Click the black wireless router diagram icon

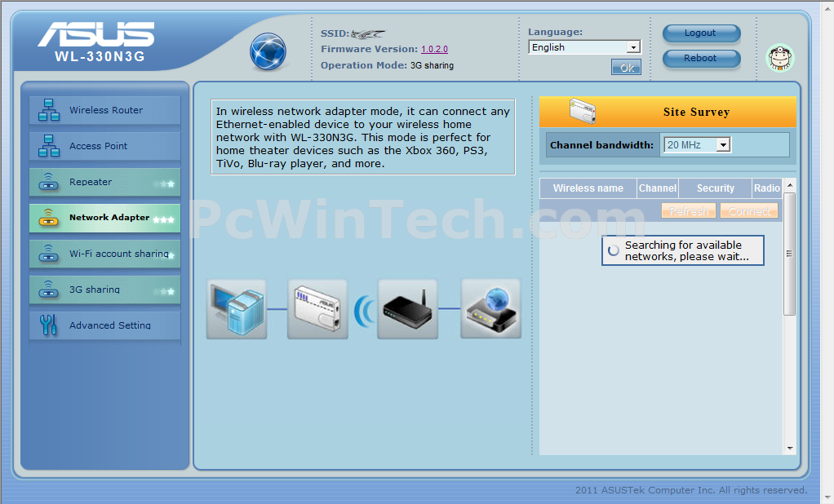[407, 309]
